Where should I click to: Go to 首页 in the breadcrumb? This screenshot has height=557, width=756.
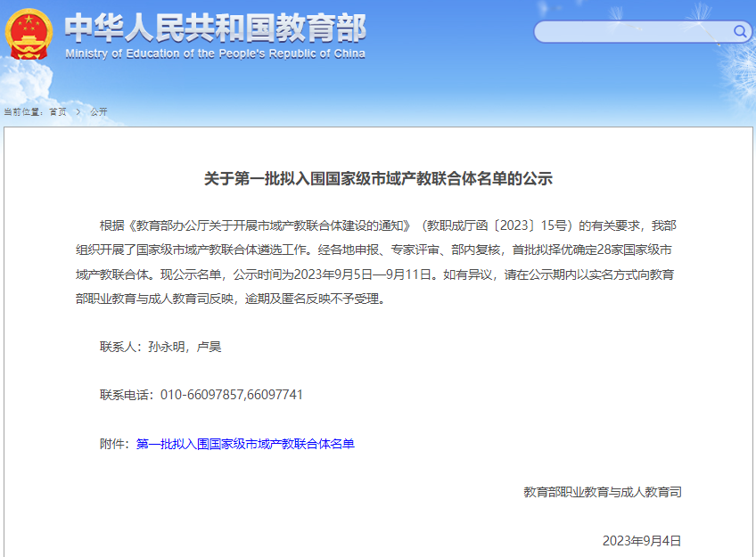tap(58, 111)
